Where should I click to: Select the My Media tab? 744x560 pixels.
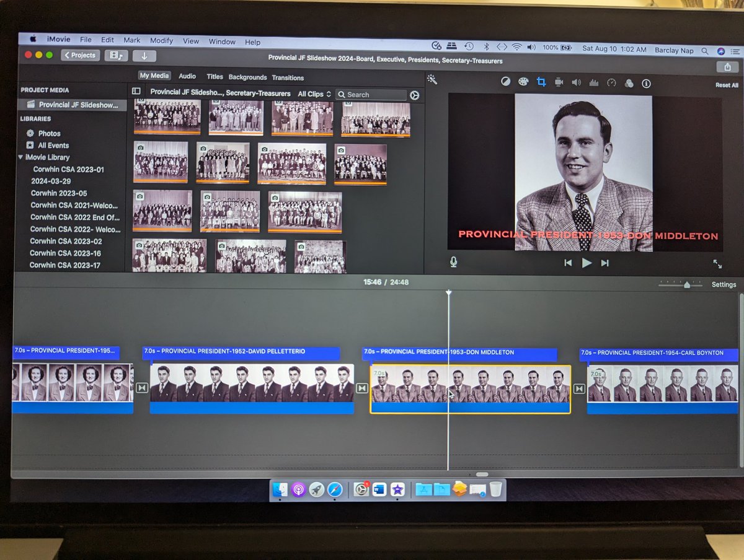(x=154, y=76)
